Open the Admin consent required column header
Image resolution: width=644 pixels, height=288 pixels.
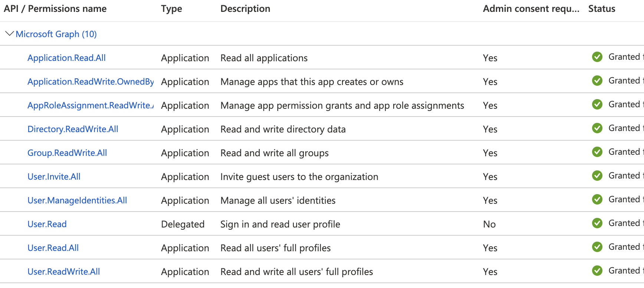click(x=531, y=9)
